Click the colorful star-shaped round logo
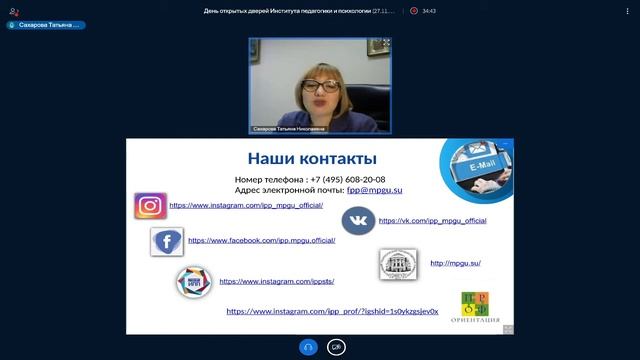Screen dimensions: 640x360 (194, 282)
